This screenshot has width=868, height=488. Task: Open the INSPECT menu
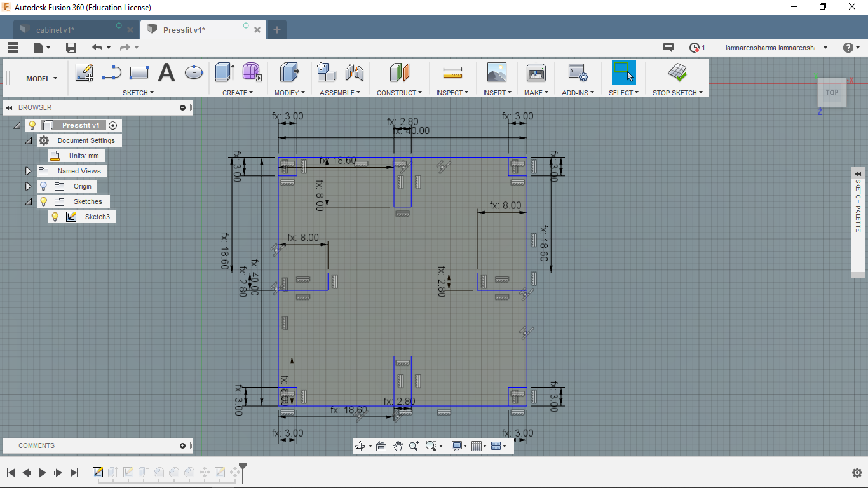452,93
